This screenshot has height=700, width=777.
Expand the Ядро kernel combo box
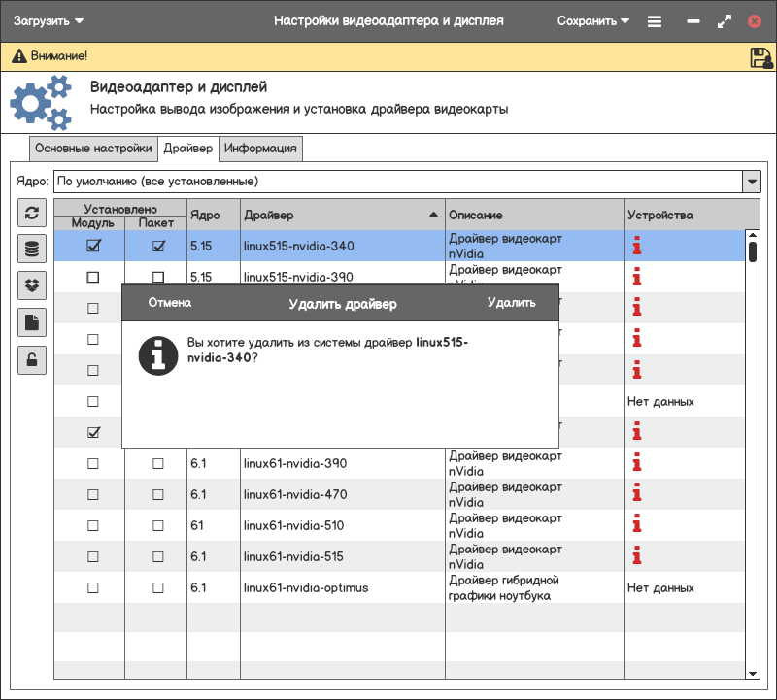[x=751, y=182]
